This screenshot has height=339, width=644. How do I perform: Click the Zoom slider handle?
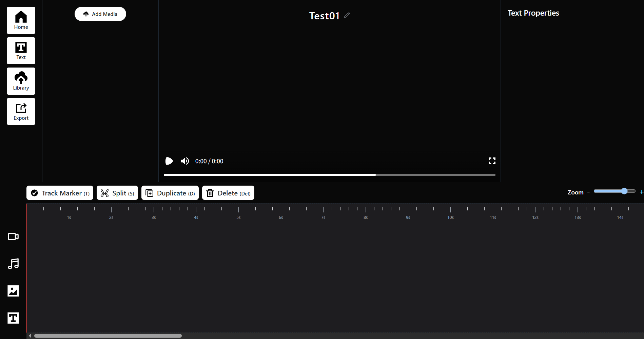coord(624,191)
